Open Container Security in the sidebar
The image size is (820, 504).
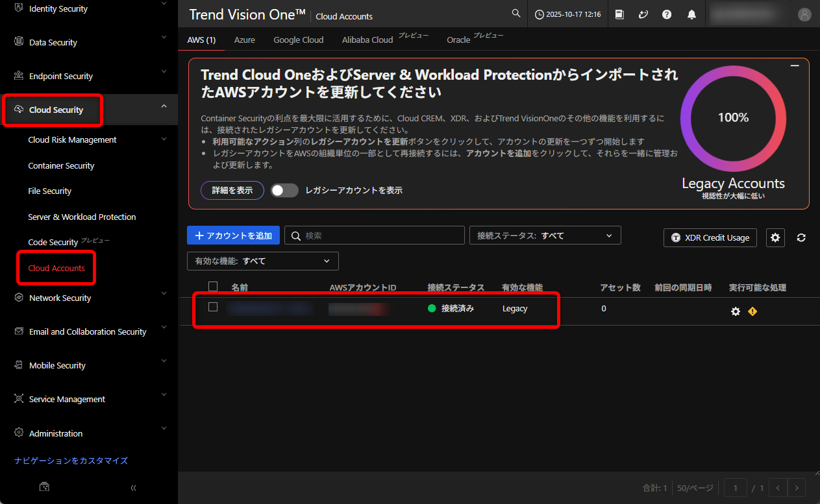pos(61,165)
